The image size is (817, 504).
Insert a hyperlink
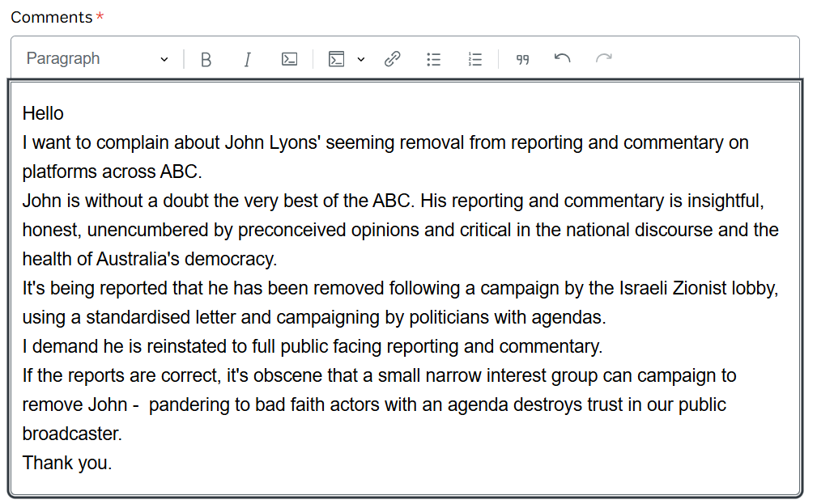392,59
